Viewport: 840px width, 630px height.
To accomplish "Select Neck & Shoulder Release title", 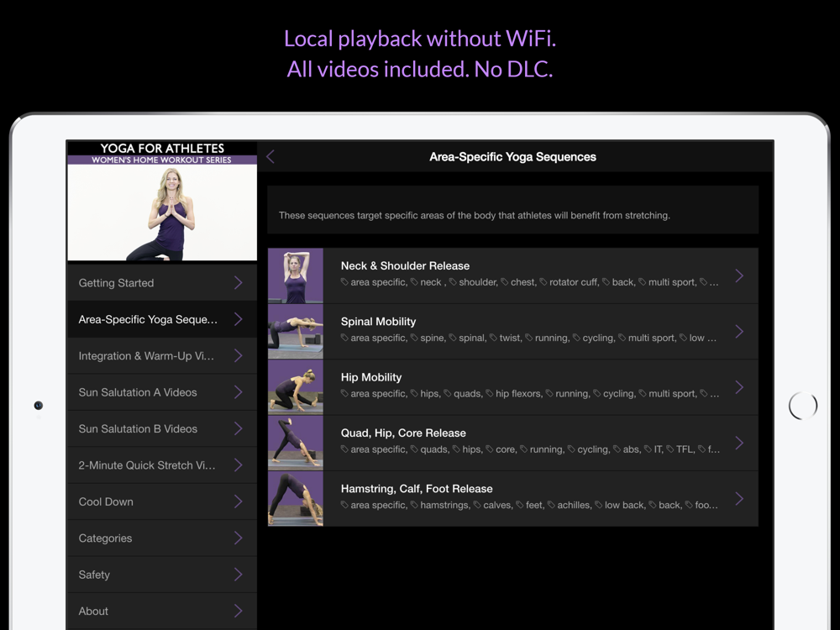I will click(405, 265).
